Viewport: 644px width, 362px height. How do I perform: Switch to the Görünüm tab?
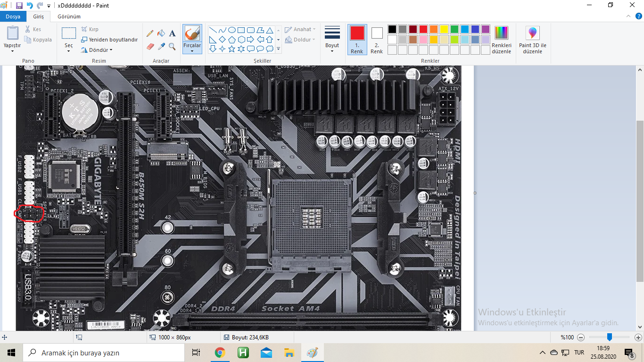[69, 16]
